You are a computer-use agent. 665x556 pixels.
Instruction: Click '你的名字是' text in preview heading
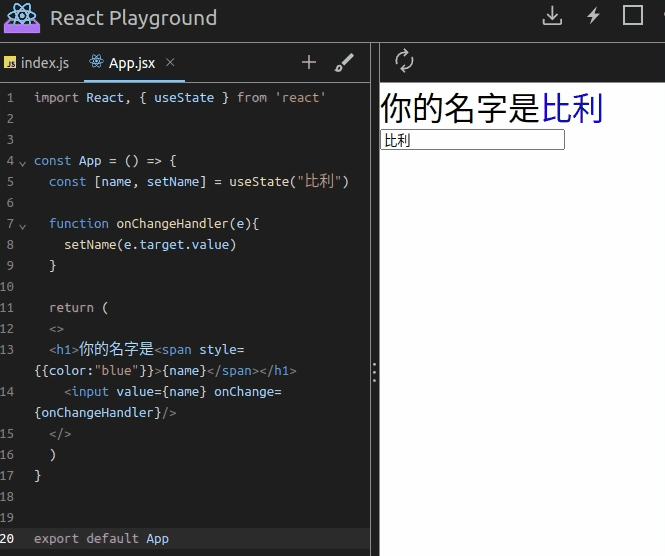point(460,109)
